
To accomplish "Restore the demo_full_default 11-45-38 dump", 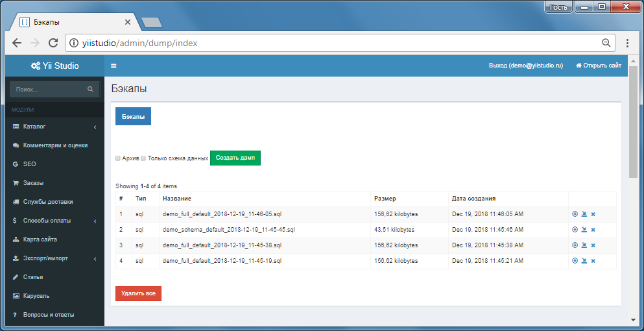I will click(584, 245).
